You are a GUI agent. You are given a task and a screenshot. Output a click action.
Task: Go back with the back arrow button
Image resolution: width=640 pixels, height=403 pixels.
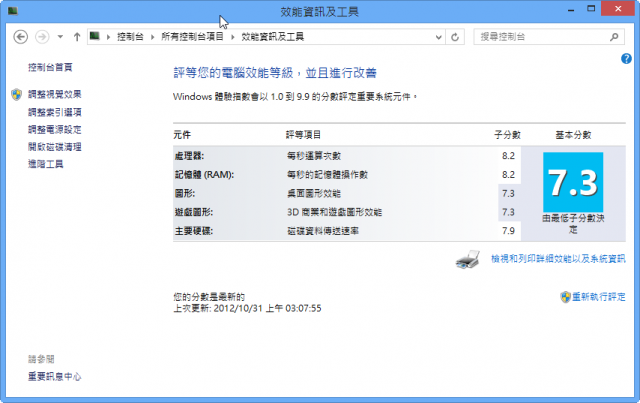coord(20,37)
